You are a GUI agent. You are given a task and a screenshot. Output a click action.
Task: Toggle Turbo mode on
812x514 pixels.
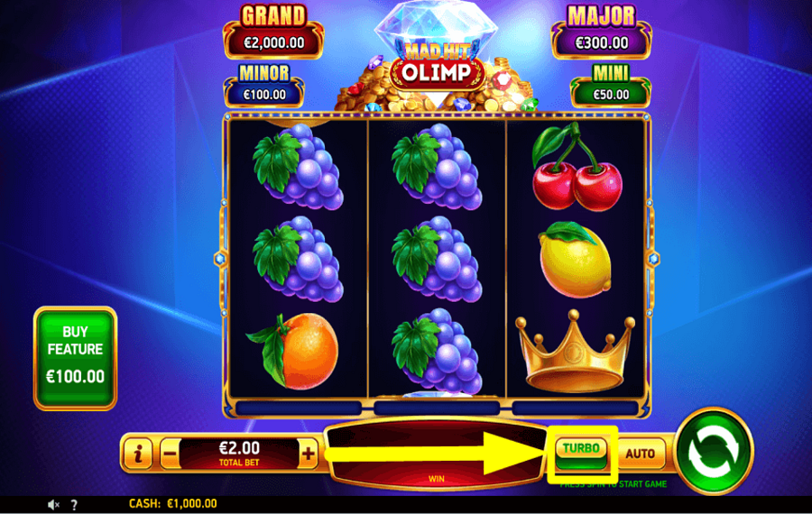[x=581, y=453]
